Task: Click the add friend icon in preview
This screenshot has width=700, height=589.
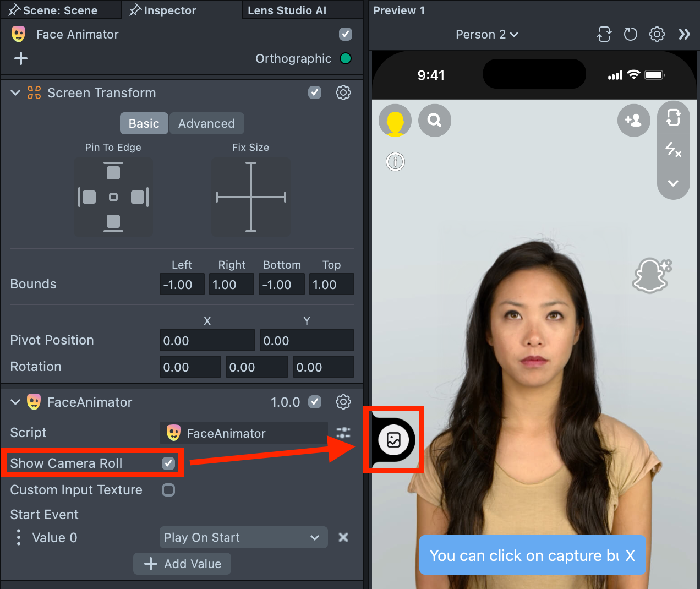Action: [633, 120]
